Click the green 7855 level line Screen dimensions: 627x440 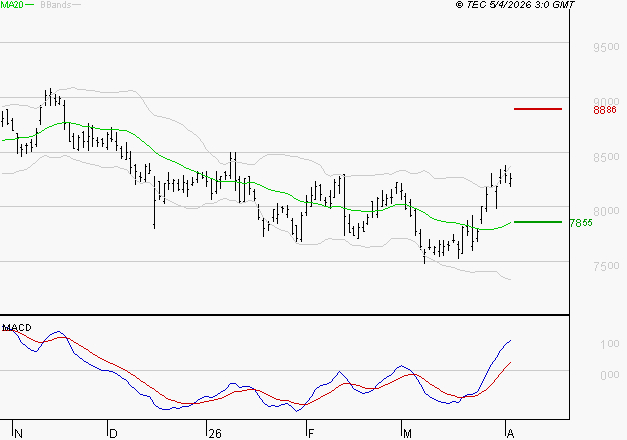pyautogui.click(x=538, y=222)
